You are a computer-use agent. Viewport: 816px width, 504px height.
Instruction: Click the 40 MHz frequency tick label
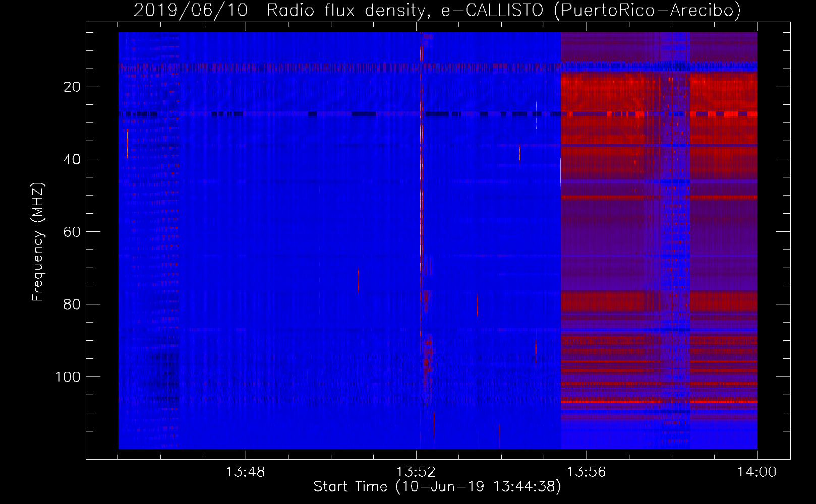tap(72, 159)
